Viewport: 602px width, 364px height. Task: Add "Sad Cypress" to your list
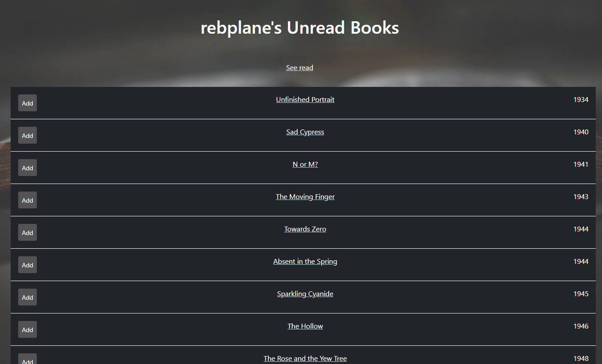click(x=27, y=135)
